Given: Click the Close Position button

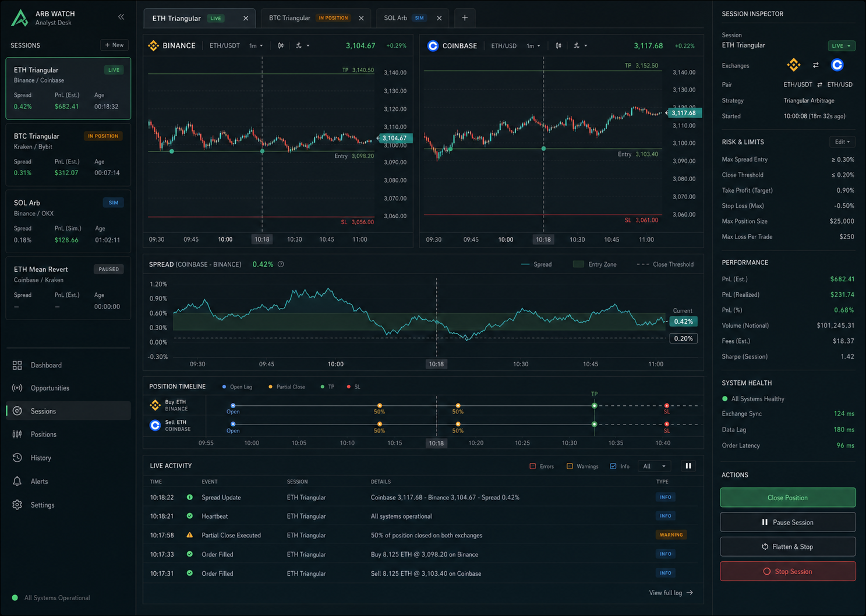Looking at the screenshot, I should 787,498.
